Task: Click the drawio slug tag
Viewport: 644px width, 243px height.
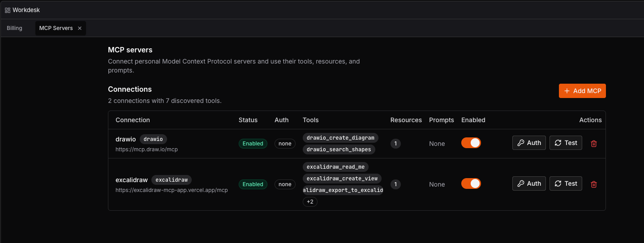Action: click(153, 139)
